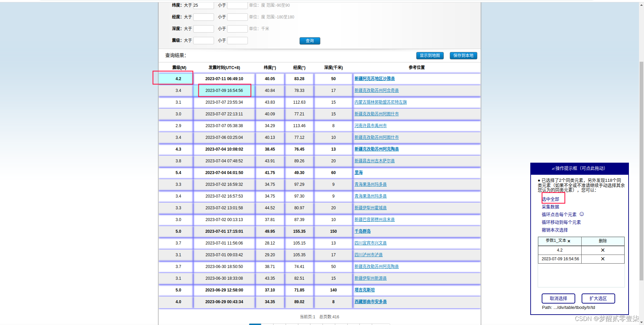Click the scrollbar down arrow
Screen dimensions: 644x325
[641, 322]
